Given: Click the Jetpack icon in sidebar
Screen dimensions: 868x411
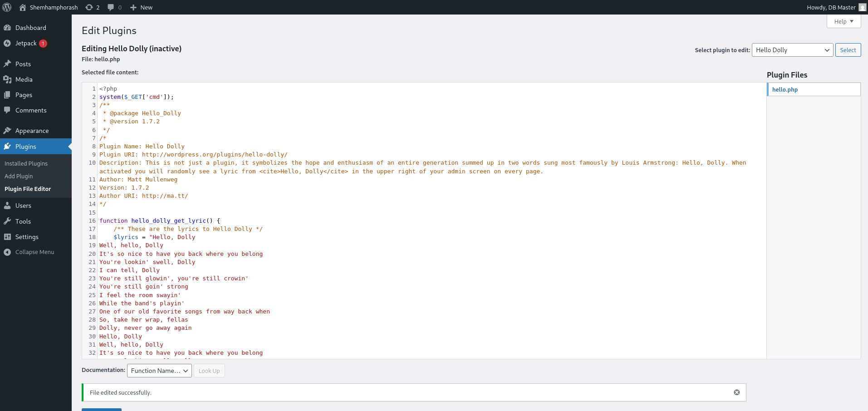Looking at the screenshot, I should pos(7,44).
